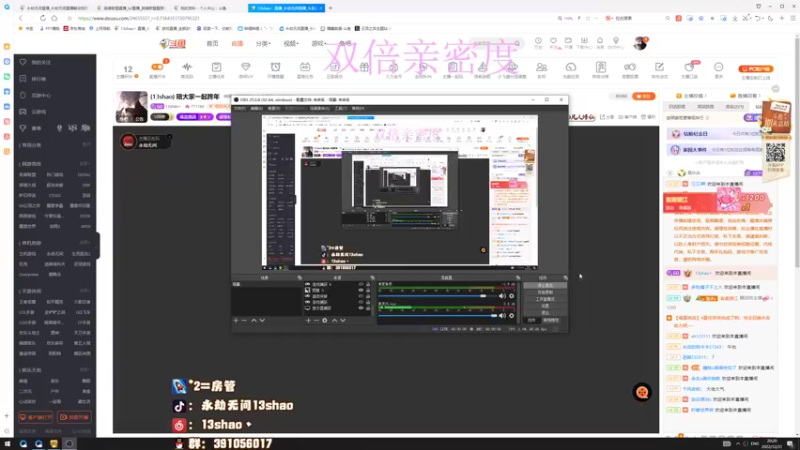
Task: Switch to the second browser tab
Action: point(131,8)
